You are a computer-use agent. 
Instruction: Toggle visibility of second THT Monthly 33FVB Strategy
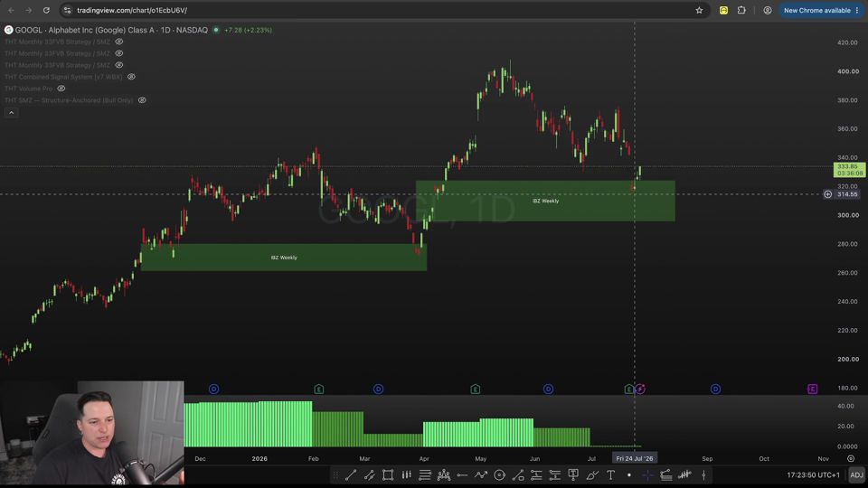(119, 53)
